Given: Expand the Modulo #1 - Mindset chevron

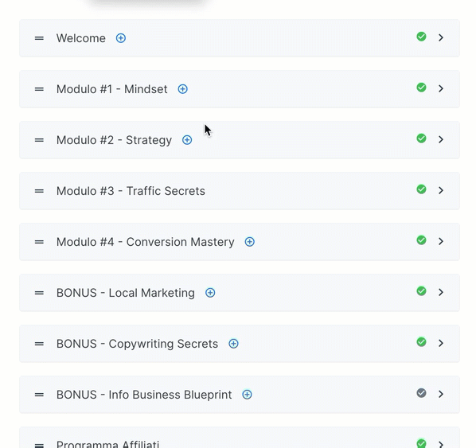Looking at the screenshot, I should [441, 88].
